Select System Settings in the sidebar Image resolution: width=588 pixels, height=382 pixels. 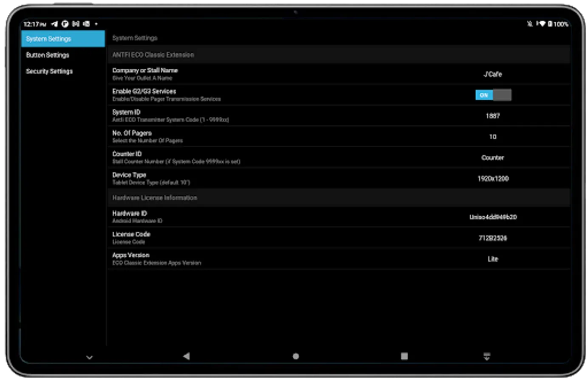63,39
